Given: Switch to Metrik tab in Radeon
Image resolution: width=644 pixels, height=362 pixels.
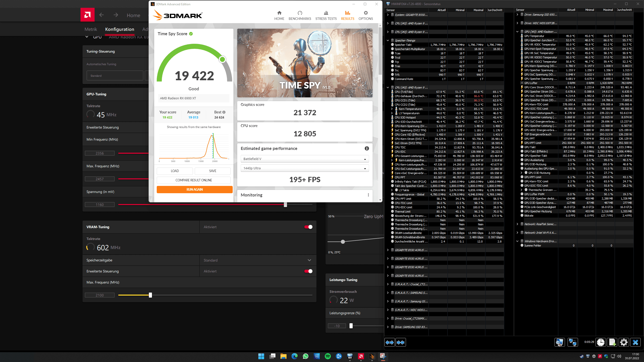Looking at the screenshot, I should coord(91,29).
